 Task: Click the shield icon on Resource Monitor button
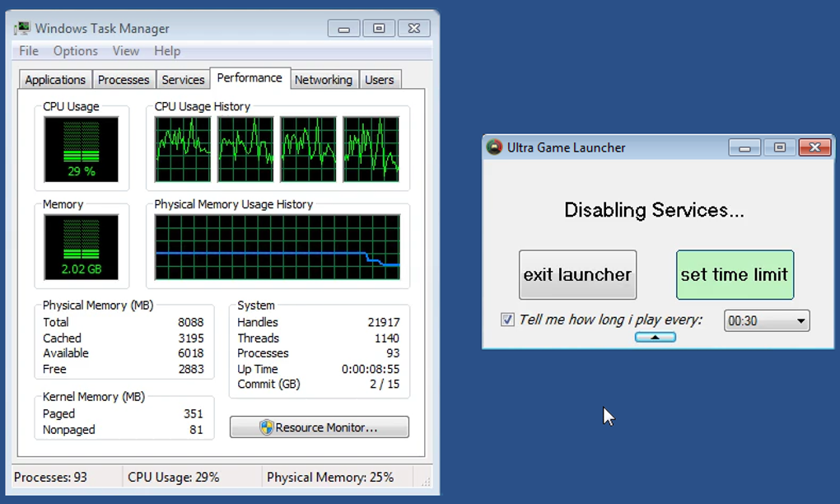[266, 427]
